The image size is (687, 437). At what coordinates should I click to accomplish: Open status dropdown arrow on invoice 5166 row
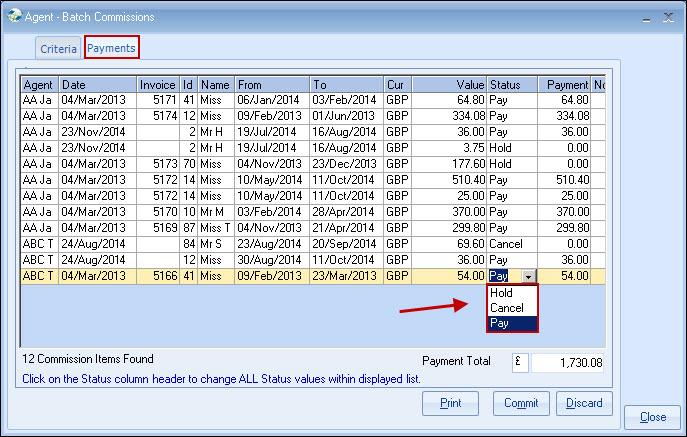[x=529, y=276]
